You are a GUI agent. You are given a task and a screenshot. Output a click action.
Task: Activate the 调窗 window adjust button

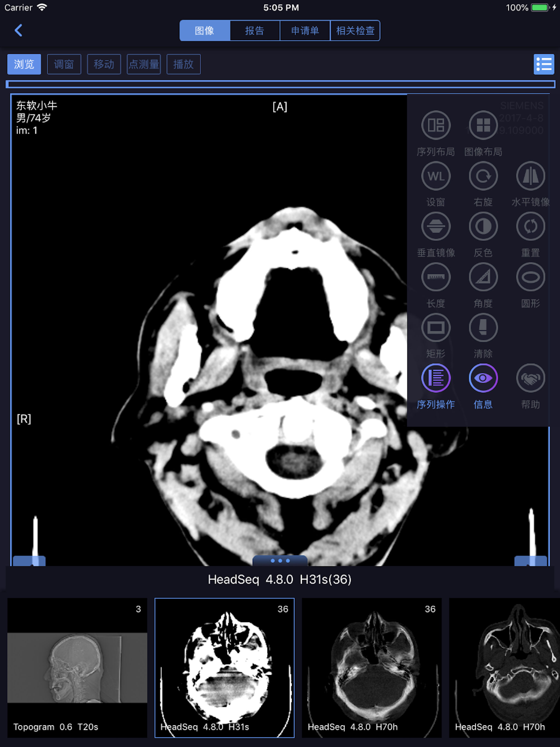pyautogui.click(x=64, y=64)
